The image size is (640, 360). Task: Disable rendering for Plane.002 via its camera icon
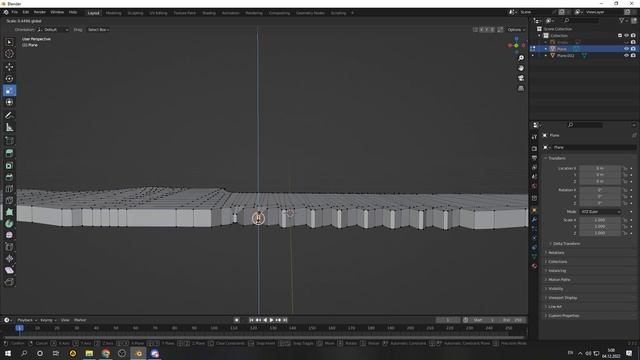click(x=633, y=56)
